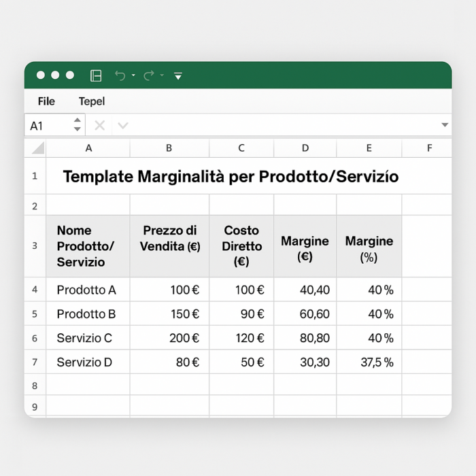
Task: Select the '150 €' price cell
Action: coord(169,313)
